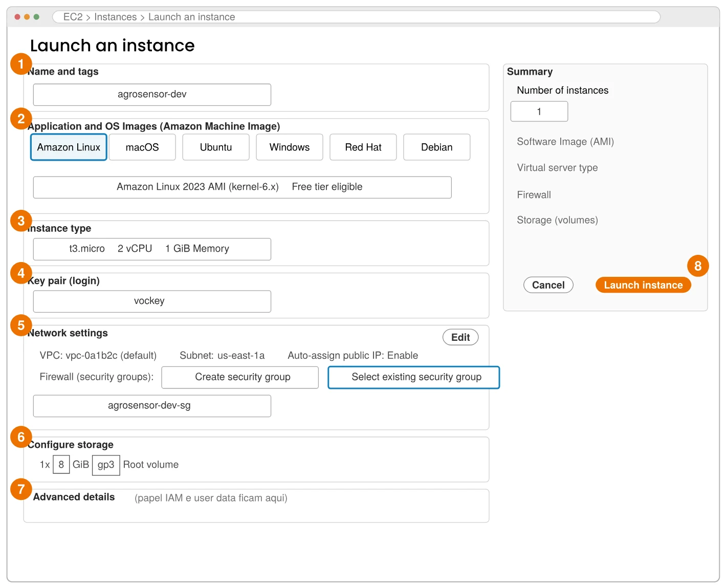The width and height of the screenshot is (726, 588).
Task: Click the Number of instances field
Action: (x=539, y=112)
